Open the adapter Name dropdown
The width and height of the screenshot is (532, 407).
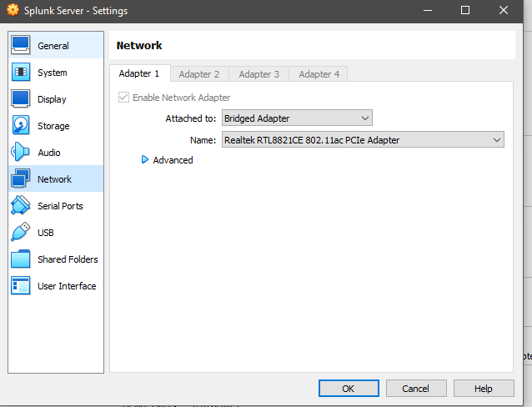(363, 140)
